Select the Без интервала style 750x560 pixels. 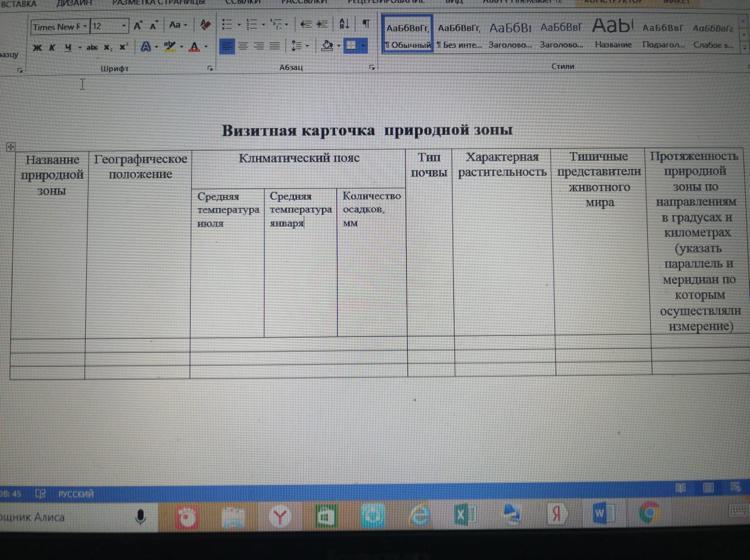459,34
